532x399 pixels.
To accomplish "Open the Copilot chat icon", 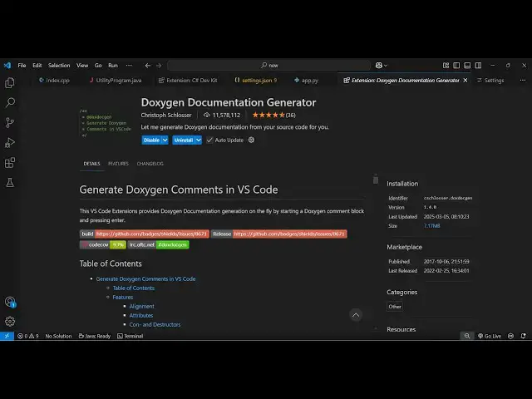I will (379, 65).
